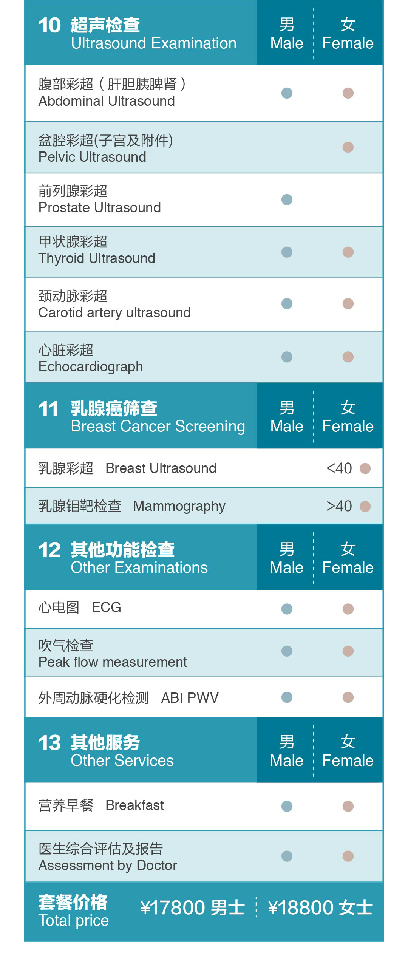Click the Male column heading in Other Services
Viewport: 408px width, 980px height.
point(286,751)
